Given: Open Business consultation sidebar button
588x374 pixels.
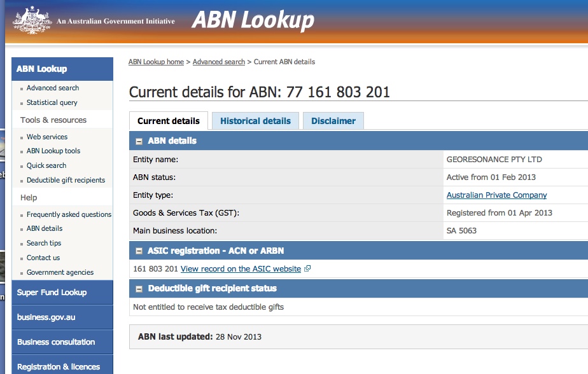Looking at the screenshot, I should (x=62, y=342).
